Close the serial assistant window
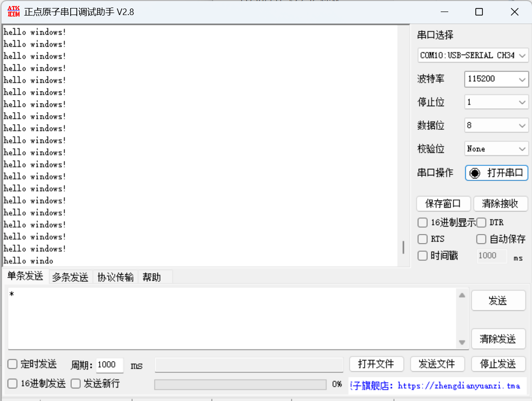532x401 pixels. [x=514, y=12]
